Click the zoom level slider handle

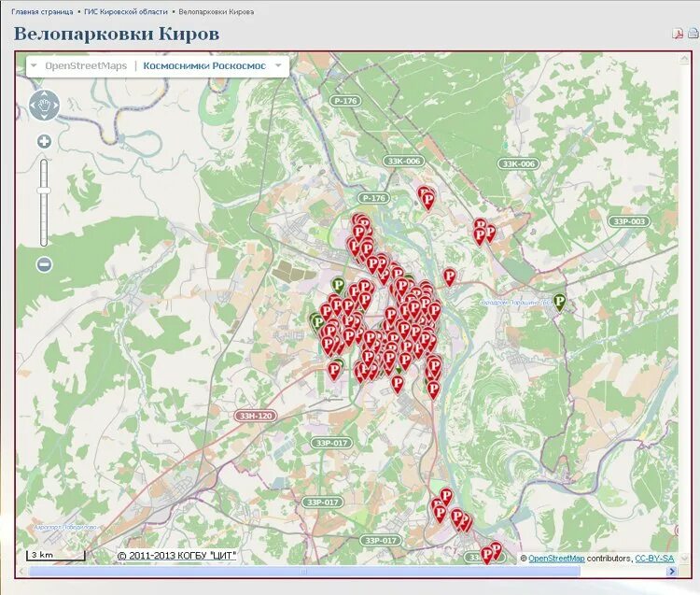(44, 191)
